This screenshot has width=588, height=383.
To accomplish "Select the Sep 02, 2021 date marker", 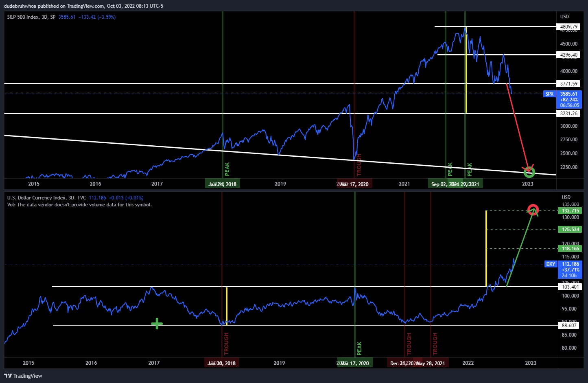I will pos(445,184).
